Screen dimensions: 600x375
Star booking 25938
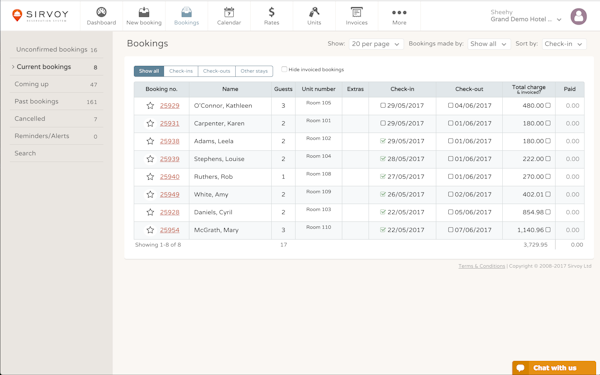(150, 141)
